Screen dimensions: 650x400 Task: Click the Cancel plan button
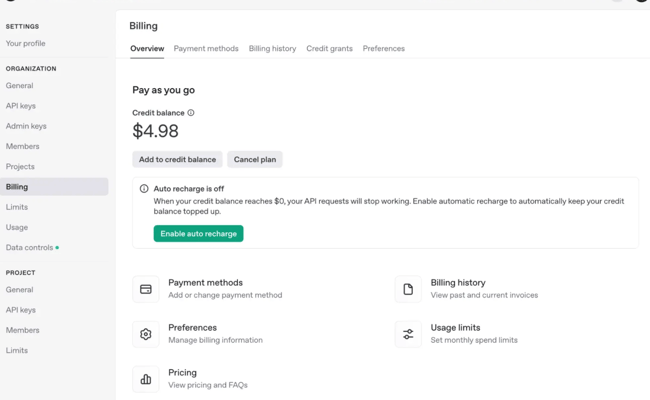tap(255, 159)
